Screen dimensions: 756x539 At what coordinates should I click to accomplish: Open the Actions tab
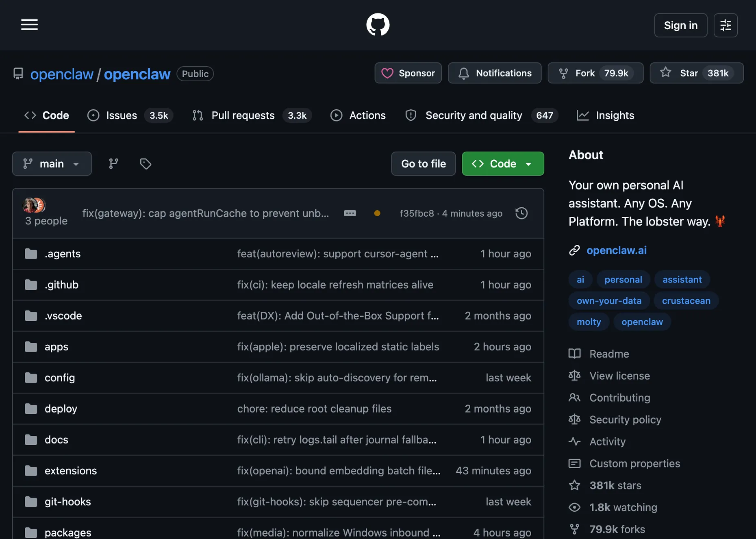(x=358, y=115)
